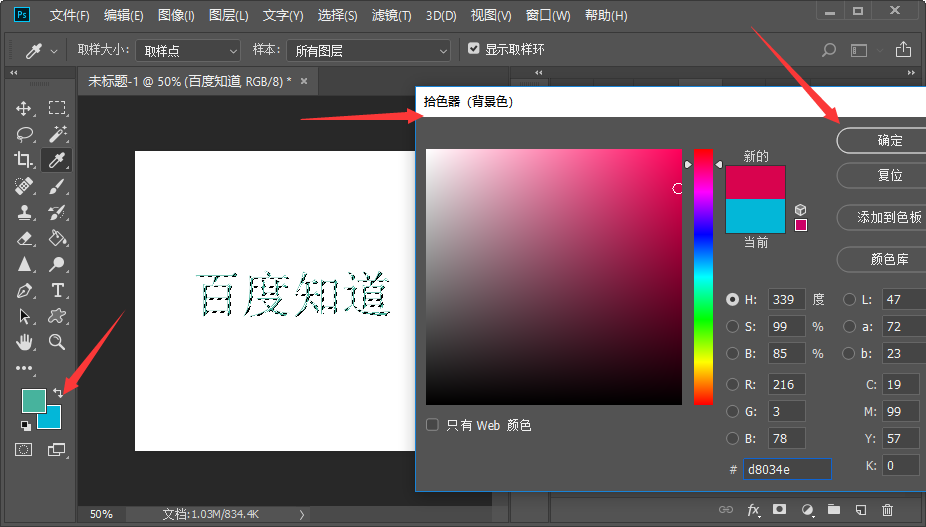Viewport: 926px width, 527px height.
Task: Toggle the 显示取样环 checkbox
Action: (x=474, y=48)
